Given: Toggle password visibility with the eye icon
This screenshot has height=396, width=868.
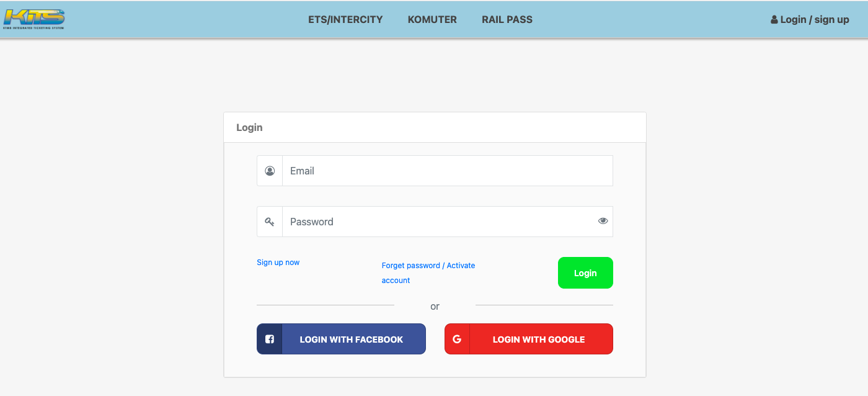Looking at the screenshot, I should (603, 221).
